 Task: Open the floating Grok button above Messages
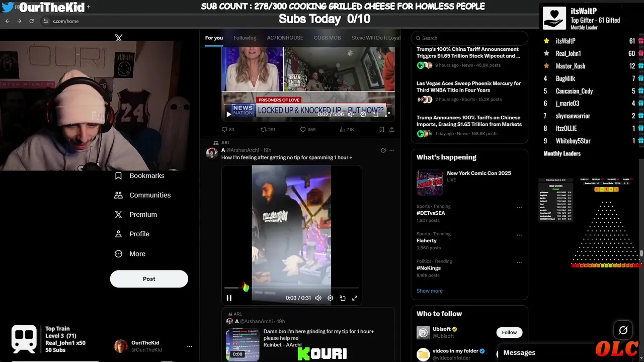[x=623, y=330]
